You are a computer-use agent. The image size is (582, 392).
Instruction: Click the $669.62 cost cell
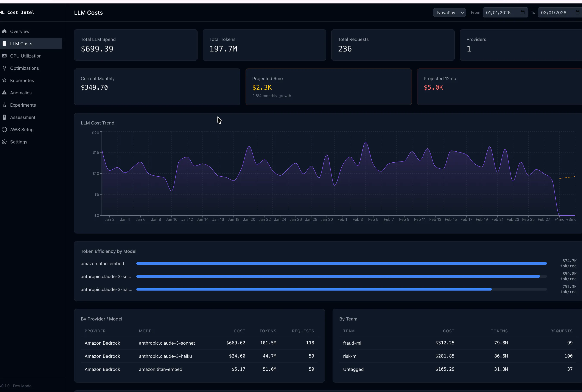coord(235,343)
